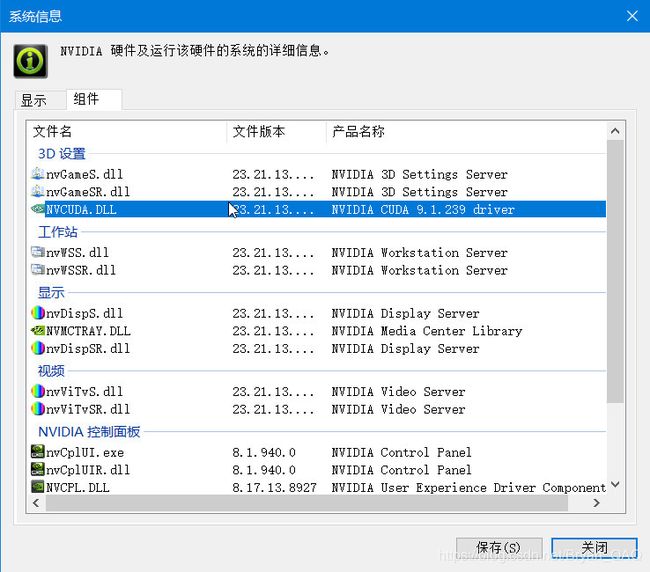This screenshot has width=650, height=572.
Task: Click the NVCPL.DLL icon
Action: pos(38,487)
